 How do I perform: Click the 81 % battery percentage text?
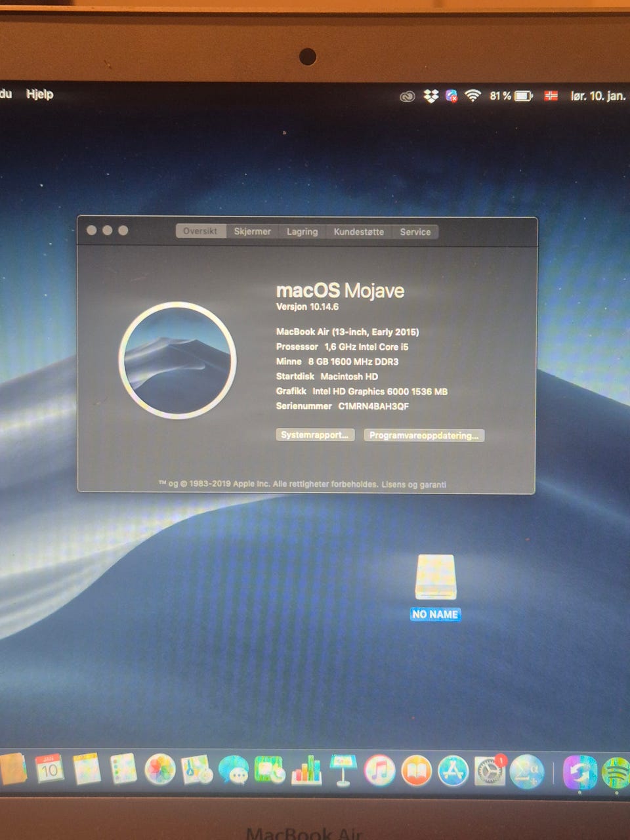coord(500,96)
